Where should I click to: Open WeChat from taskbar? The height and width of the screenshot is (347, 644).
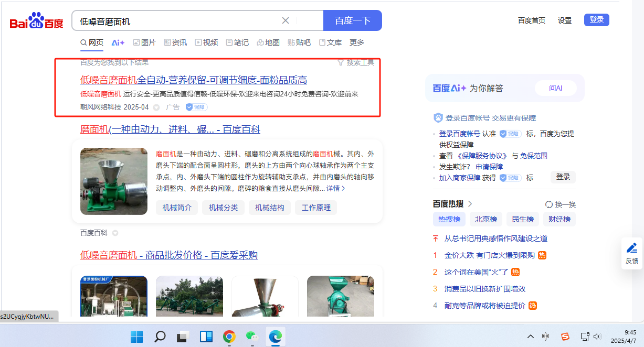[252, 336]
